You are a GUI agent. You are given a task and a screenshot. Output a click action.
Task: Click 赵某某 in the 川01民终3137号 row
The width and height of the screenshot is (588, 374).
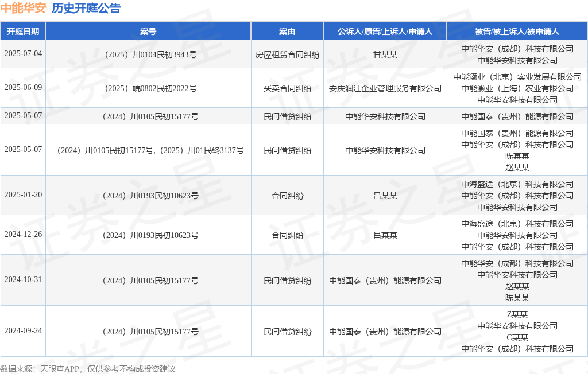[x=517, y=167]
